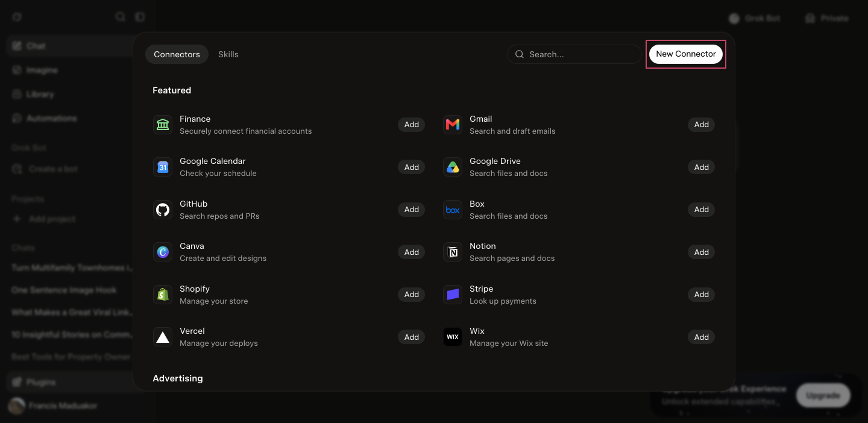Click the sidebar search icon

click(121, 17)
